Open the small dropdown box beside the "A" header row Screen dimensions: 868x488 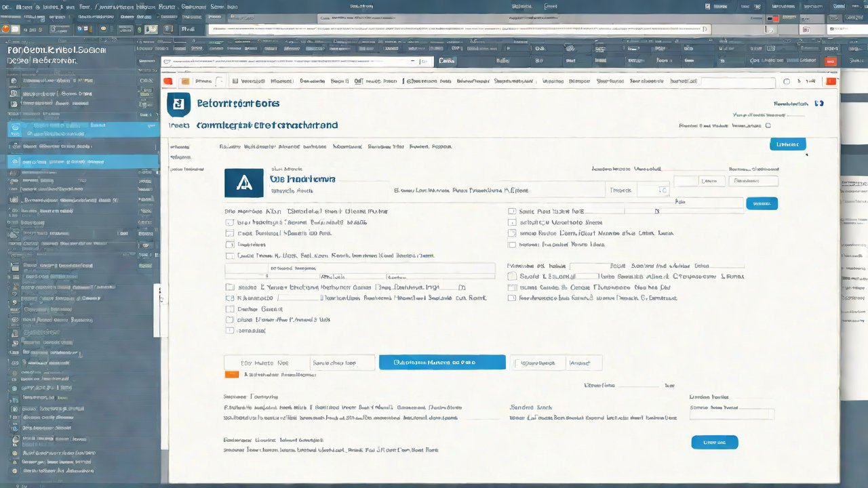click(654, 190)
